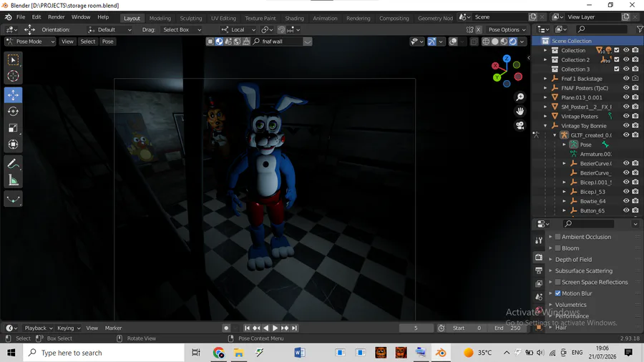644x362 pixels.
Task: Open the Pose Mode dropdown
Action: pyautogui.click(x=30, y=41)
